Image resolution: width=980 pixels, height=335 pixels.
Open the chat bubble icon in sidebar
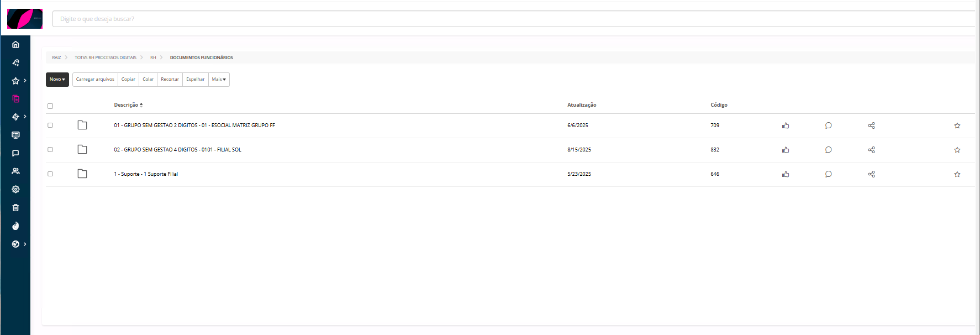pyautogui.click(x=15, y=153)
